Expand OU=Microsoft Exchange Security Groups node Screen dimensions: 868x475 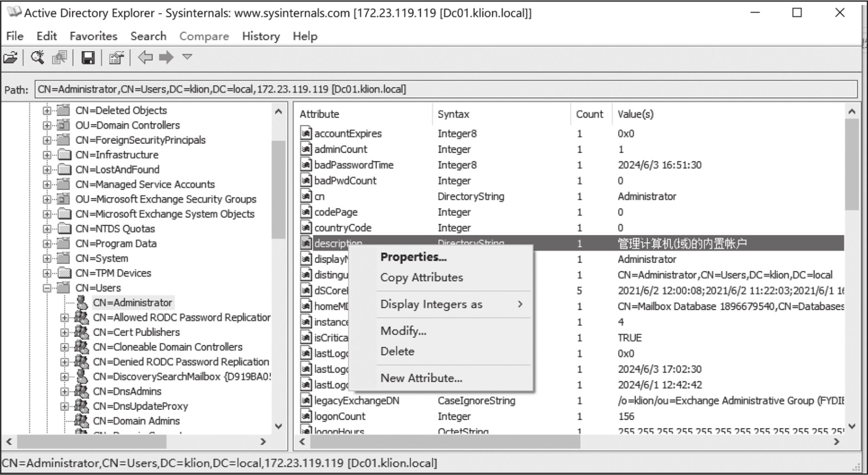click(47, 199)
